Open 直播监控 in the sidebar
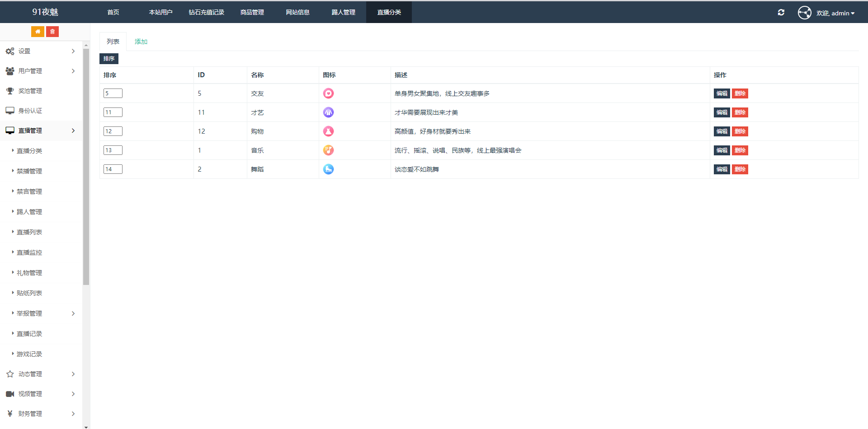This screenshot has height=429, width=868. pyautogui.click(x=29, y=252)
